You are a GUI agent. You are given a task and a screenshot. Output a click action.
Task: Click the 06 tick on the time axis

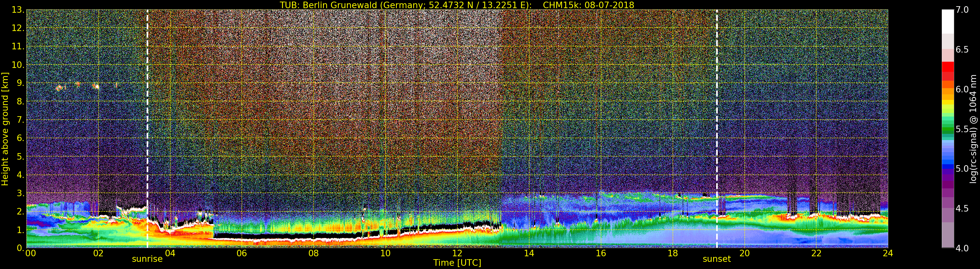[x=242, y=253]
